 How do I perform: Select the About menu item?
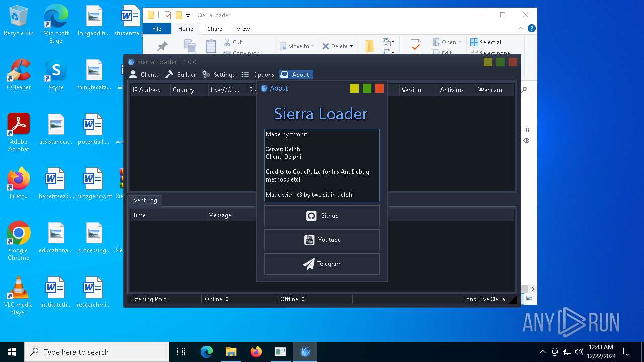coord(296,75)
